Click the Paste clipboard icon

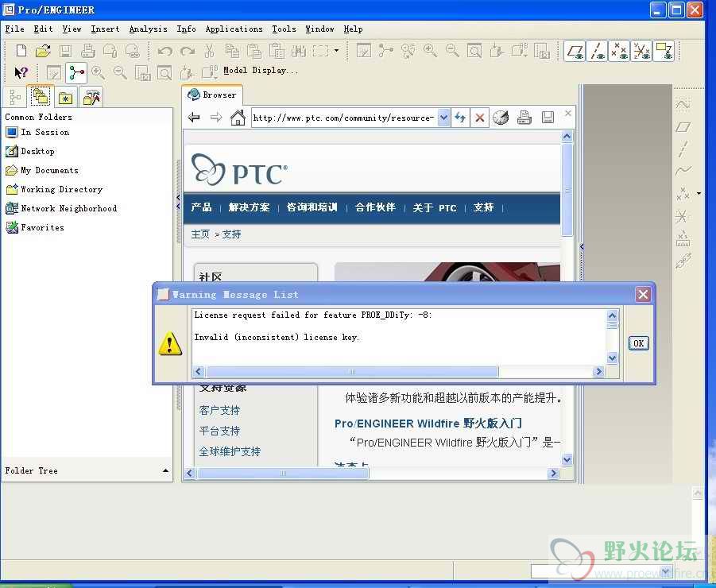pyautogui.click(x=254, y=51)
